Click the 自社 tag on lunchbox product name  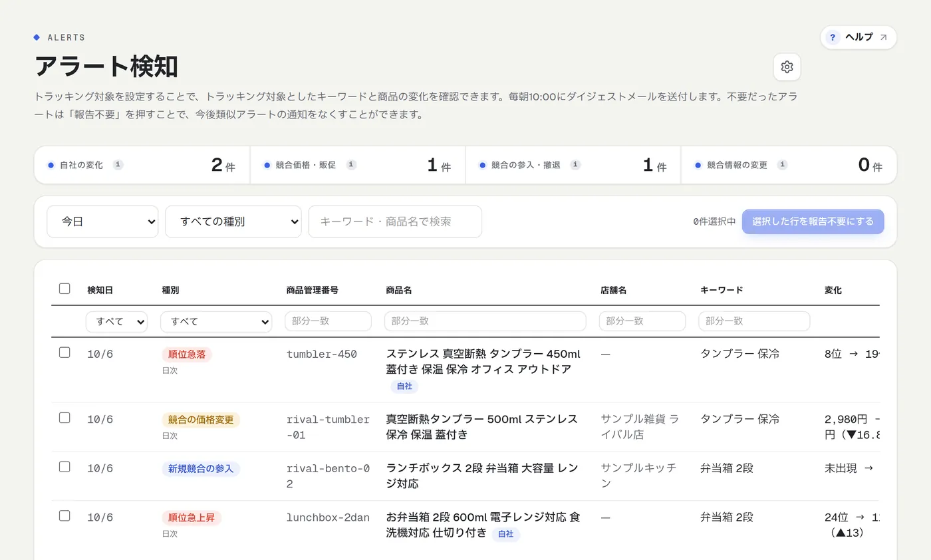(506, 534)
